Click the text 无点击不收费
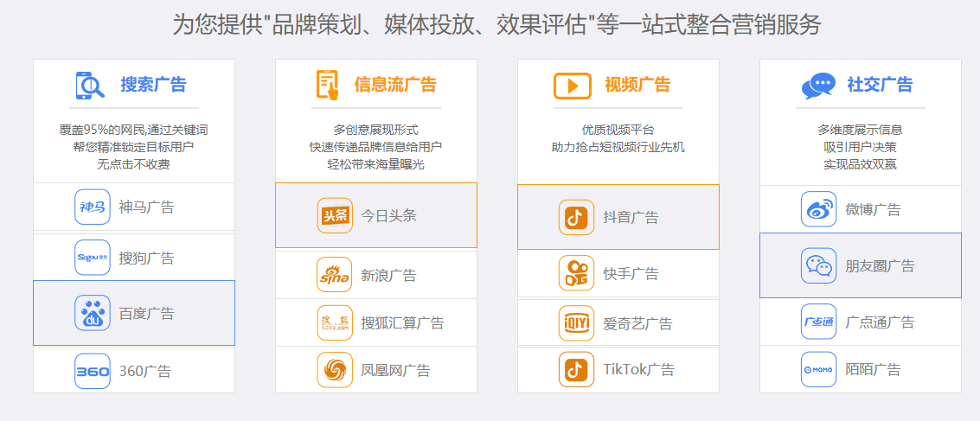Viewport: 980px width, 421px height. [x=134, y=165]
